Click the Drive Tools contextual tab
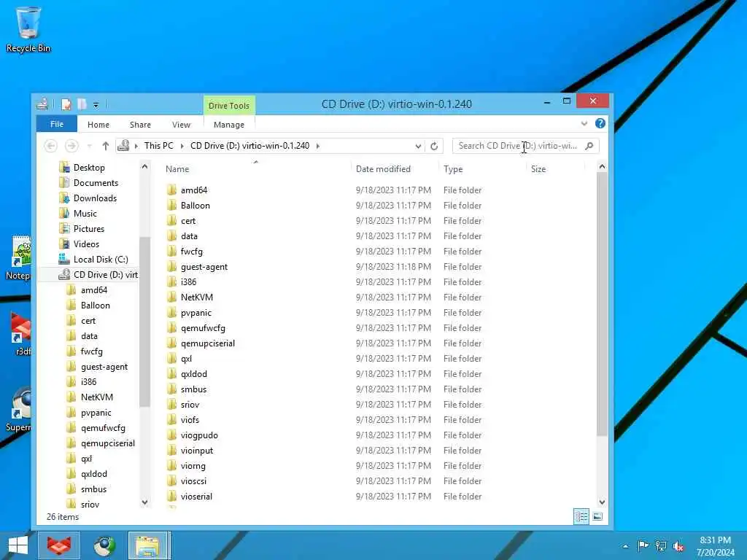The height and width of the screenshot is (560, 747). pyautogui.click(x=228, y=105)
